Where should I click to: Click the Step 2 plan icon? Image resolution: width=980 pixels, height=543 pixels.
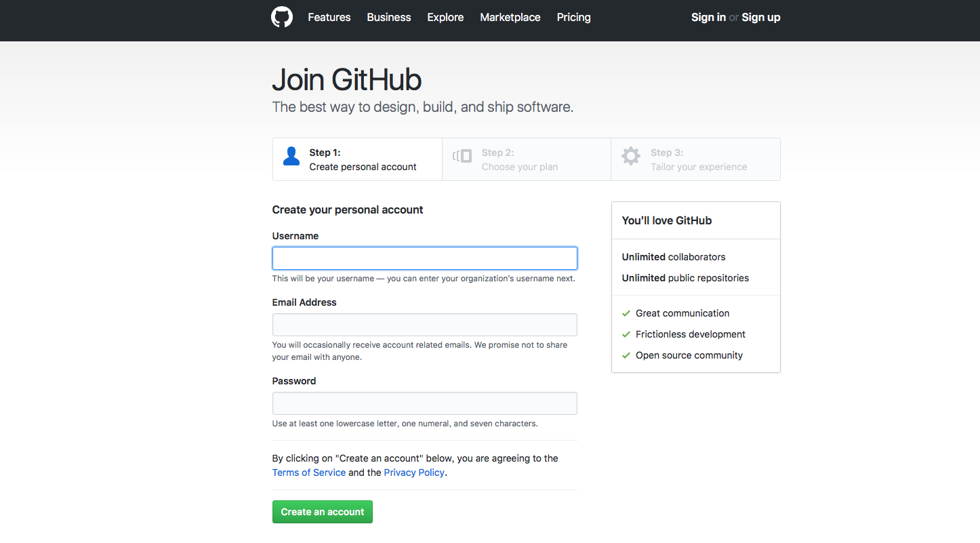462,156
